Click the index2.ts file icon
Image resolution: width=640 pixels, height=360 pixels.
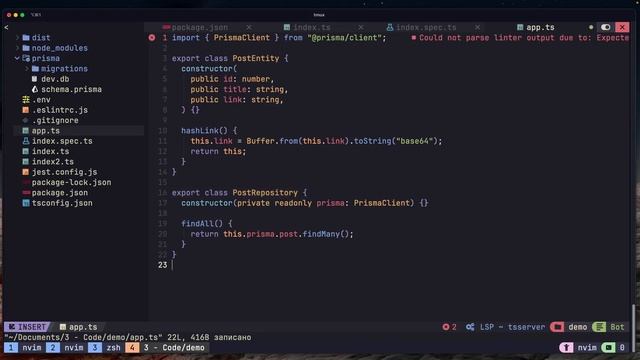(x=26, y=162)
